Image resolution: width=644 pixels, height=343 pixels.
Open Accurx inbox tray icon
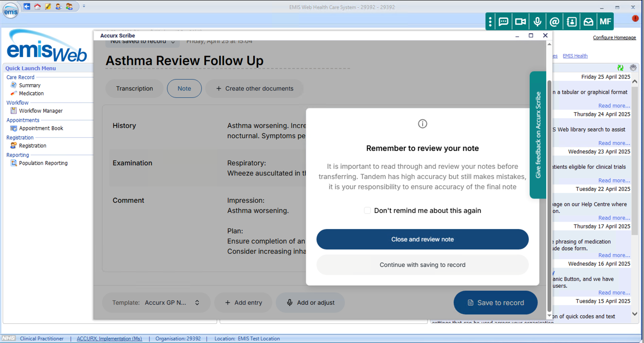(x=588, y=22)
